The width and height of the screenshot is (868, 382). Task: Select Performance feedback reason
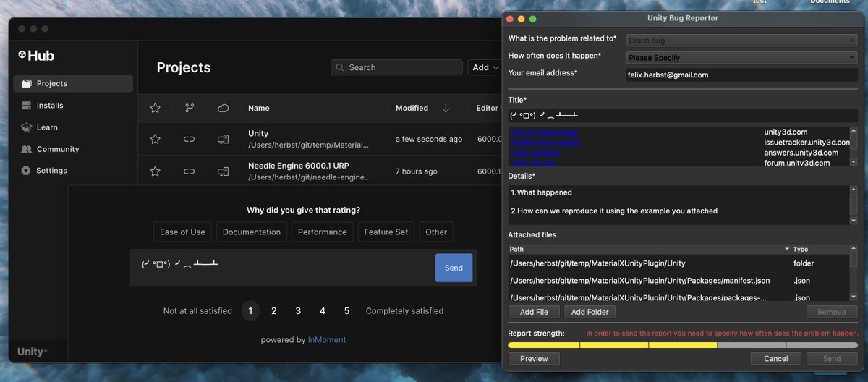323,232
